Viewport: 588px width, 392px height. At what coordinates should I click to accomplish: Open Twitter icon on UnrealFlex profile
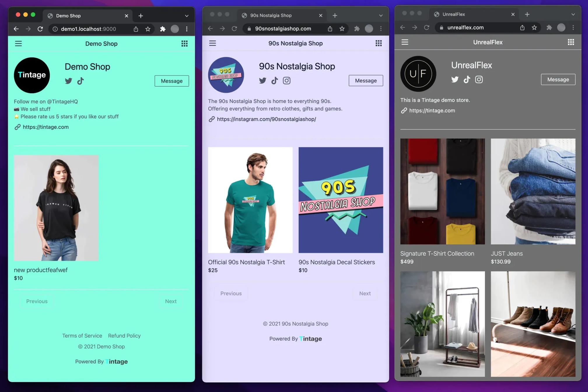(455, 79)
